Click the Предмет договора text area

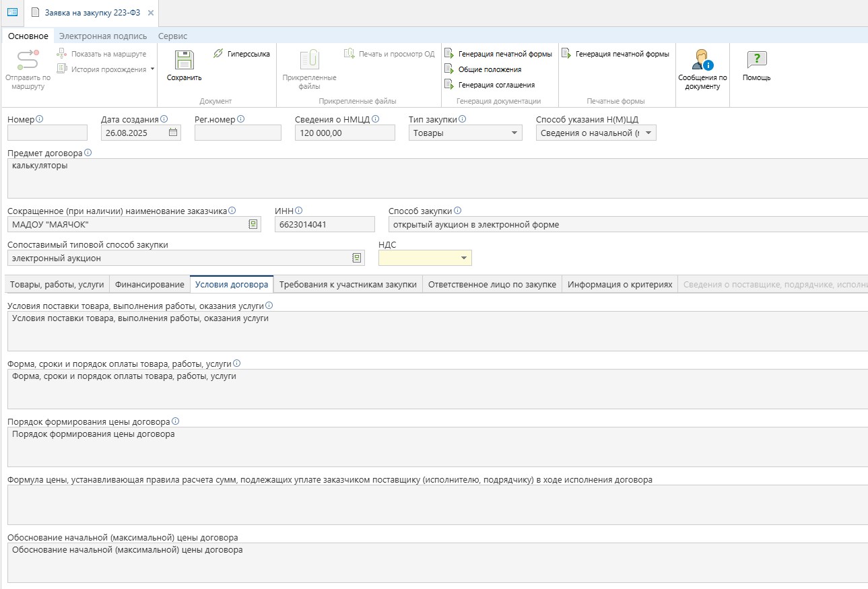[x=438, y=178]
